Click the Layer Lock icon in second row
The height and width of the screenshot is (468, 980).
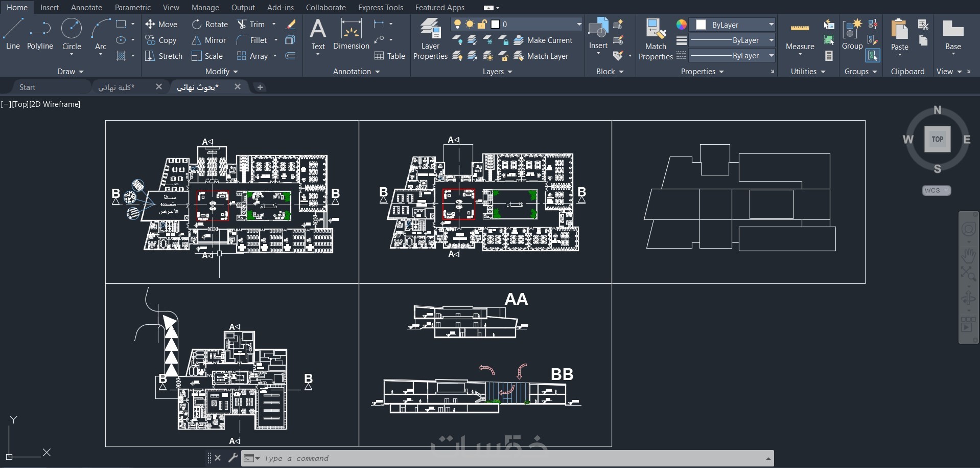pyautogui.click(x=503, y=40)
